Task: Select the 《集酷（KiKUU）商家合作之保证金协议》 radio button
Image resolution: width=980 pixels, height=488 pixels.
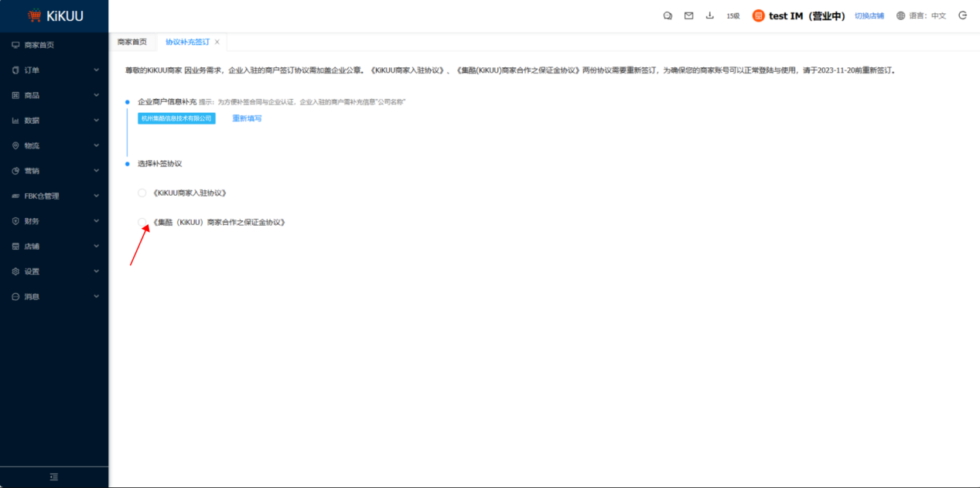Action: (142, 222)
